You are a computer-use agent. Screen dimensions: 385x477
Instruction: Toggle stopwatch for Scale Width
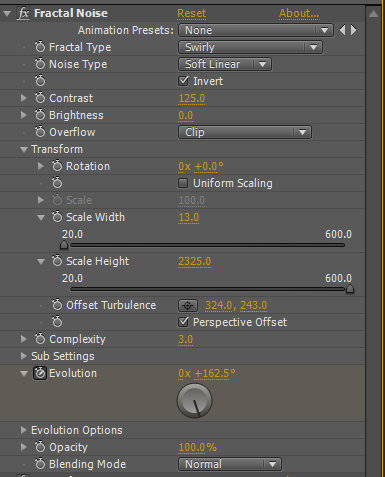57,217
